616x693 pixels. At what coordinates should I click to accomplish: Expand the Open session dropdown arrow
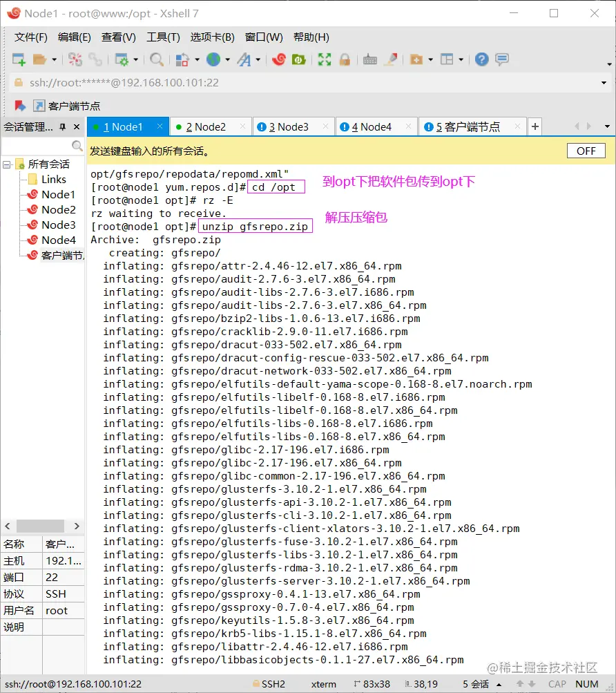tap(55, 59)
